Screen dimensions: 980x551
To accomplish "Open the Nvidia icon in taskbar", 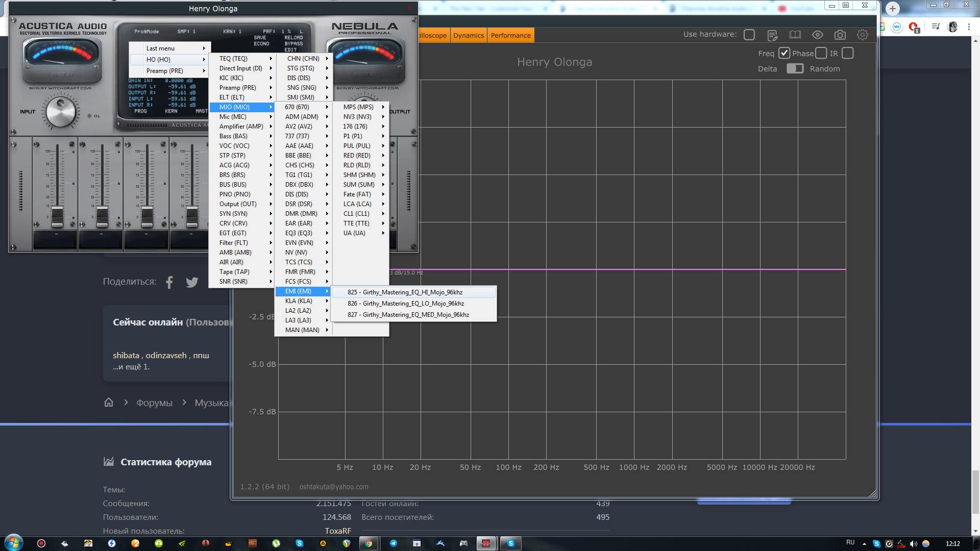I will pos(182,543).
